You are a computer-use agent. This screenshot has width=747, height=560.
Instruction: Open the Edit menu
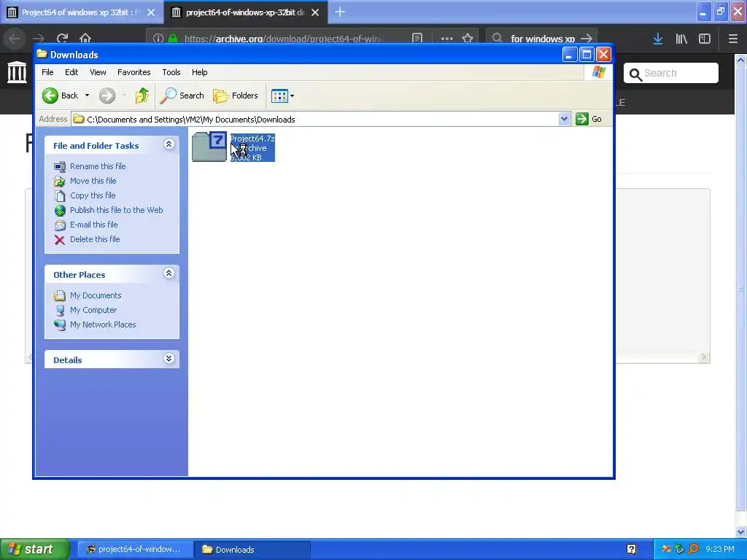coord(71,72)
